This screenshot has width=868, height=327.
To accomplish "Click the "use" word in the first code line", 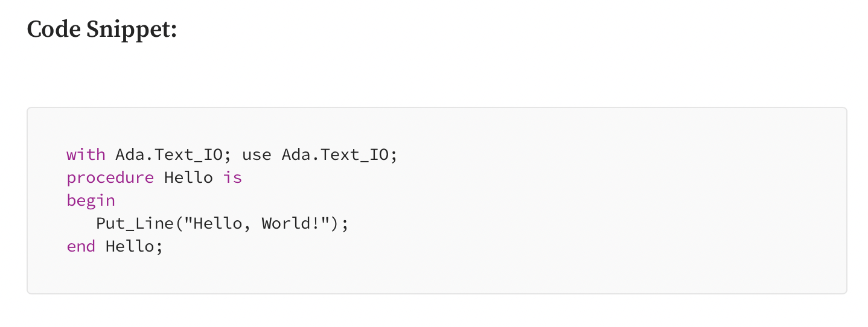I will pyautogui.click(x=257, y=156).
